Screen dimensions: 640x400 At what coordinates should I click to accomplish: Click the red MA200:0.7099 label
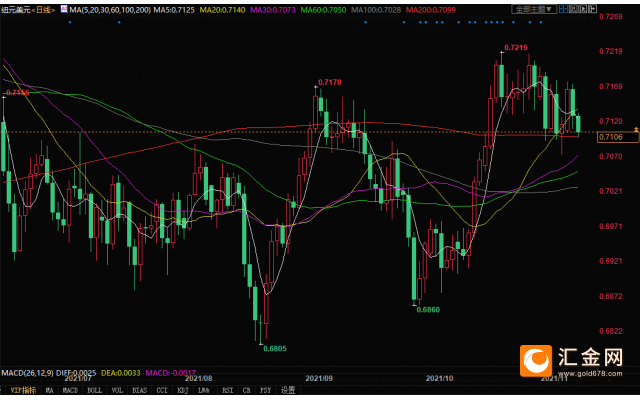pos(431,9)
